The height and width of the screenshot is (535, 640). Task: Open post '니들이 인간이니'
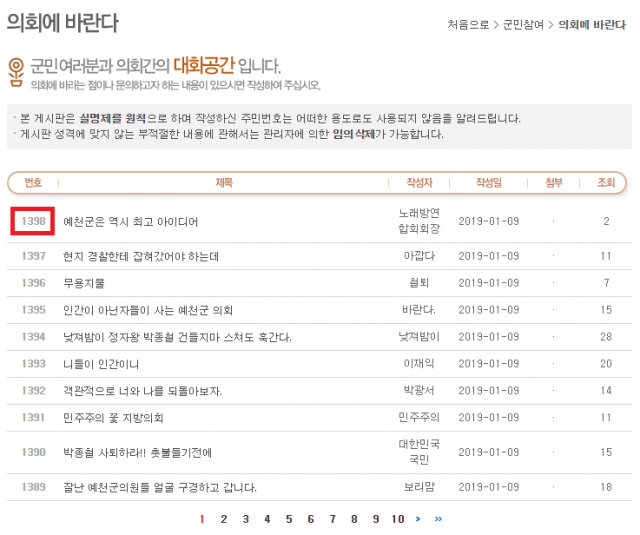101,364
